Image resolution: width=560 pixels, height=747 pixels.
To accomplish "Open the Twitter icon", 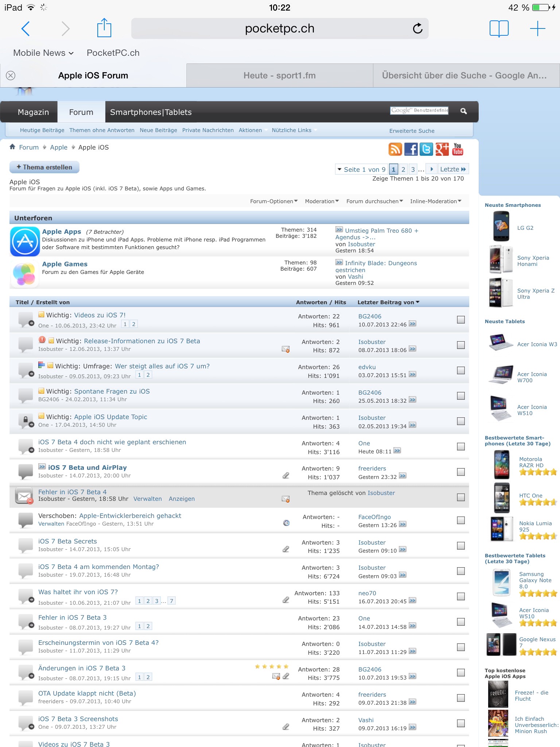I will click(426, 149).
